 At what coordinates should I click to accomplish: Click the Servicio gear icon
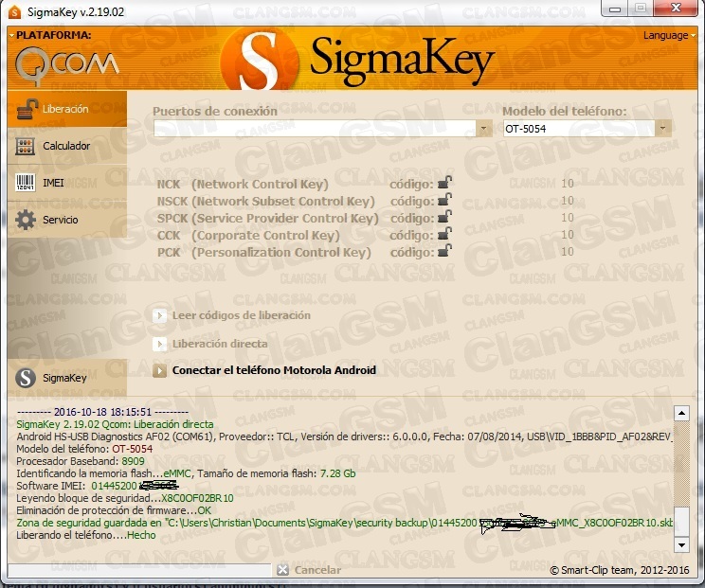26,220
